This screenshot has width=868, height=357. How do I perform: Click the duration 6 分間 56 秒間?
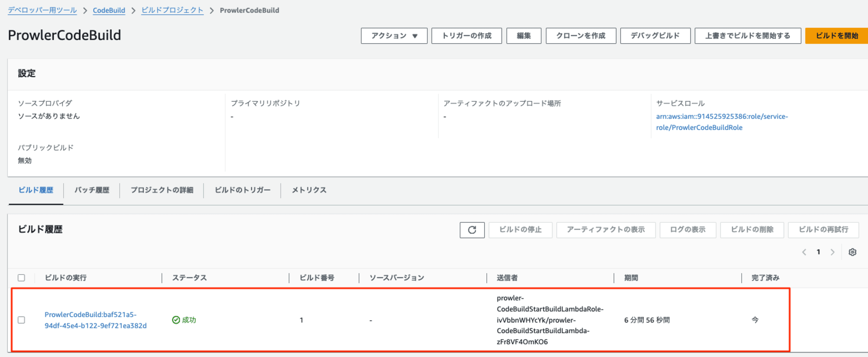647,320
